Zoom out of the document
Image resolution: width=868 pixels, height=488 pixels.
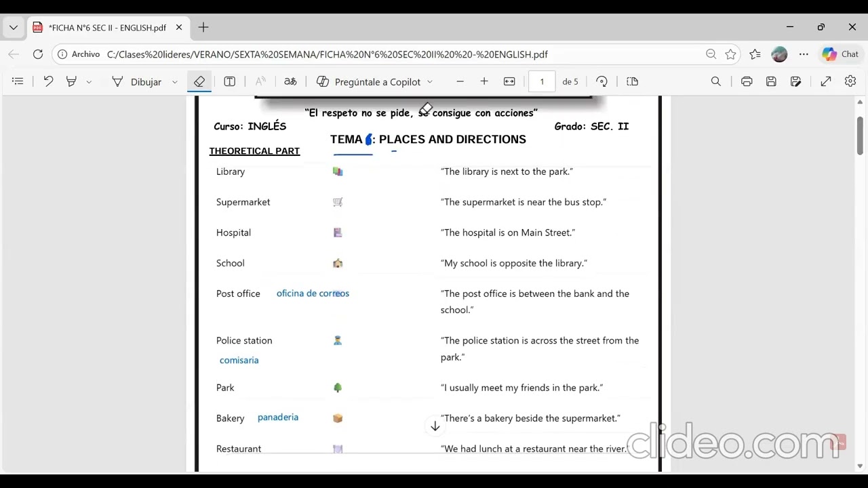click(460, 81)
